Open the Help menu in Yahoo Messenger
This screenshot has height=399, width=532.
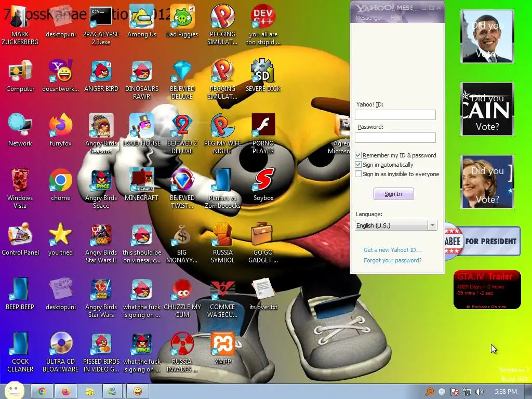click(396, 18)
